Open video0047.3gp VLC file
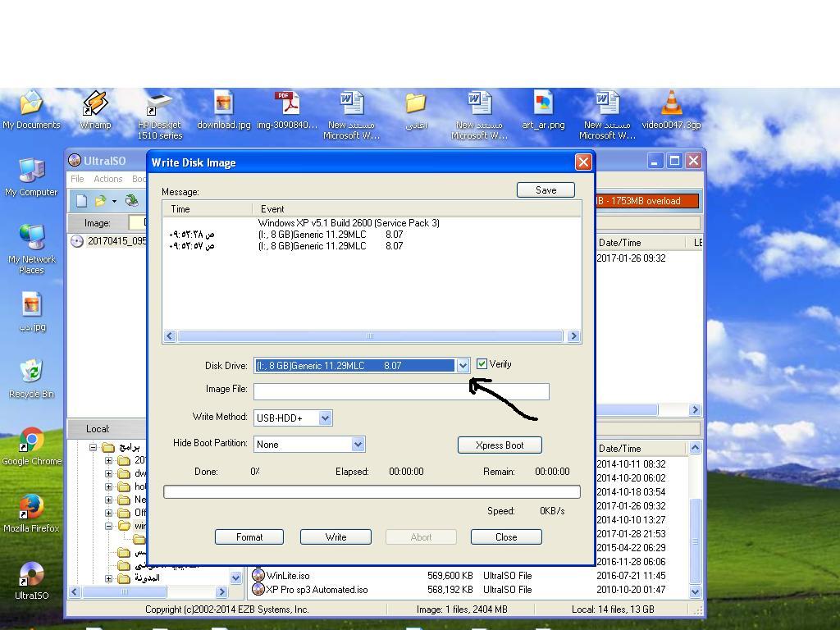This screenshot has width=840, height=630. click(671, 110)
